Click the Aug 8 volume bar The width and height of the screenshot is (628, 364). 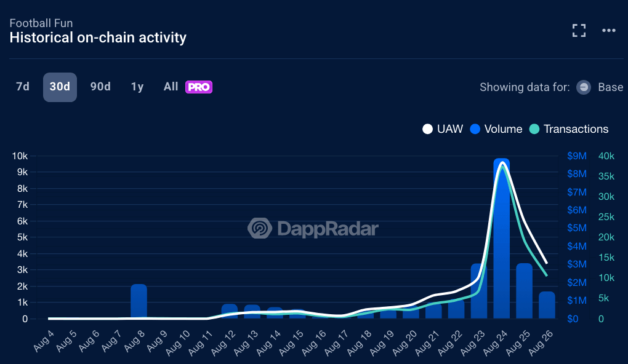139,301
